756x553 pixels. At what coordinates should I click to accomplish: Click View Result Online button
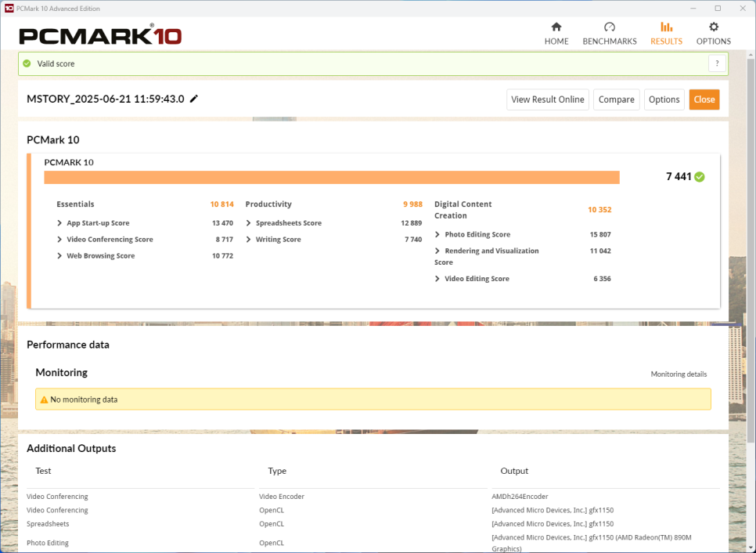click(547, 99)
